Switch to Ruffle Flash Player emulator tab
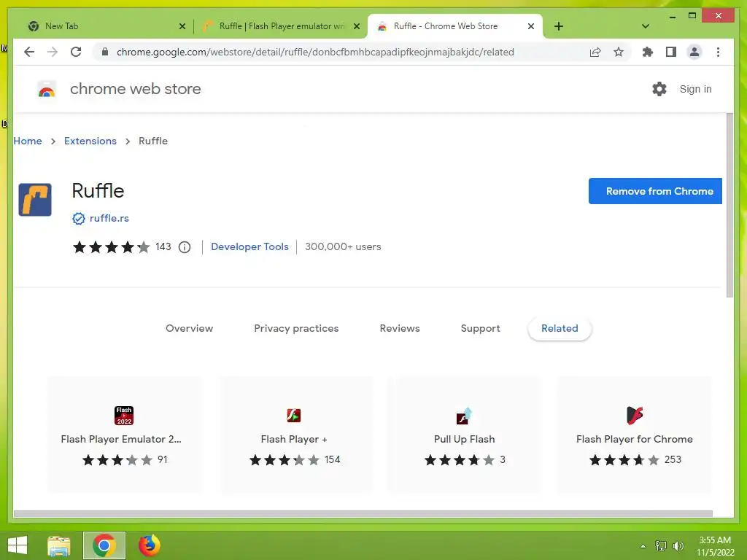Viewport: 747px width, 560px height. [x=280, y=26]
